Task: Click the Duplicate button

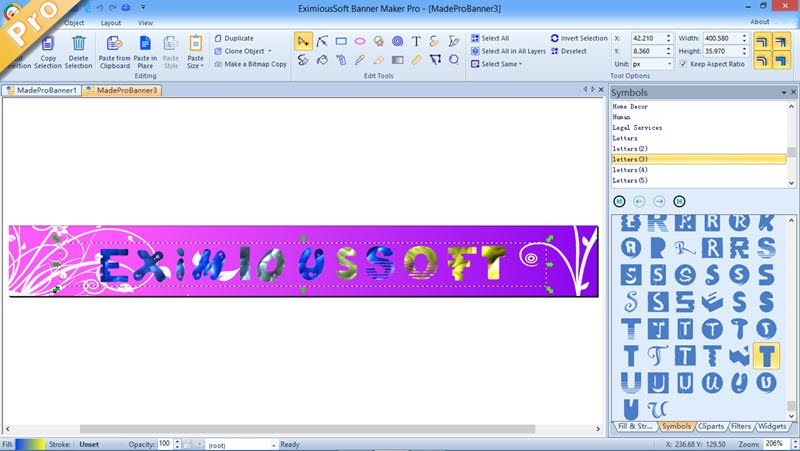Action: click(x=234, y=38)
